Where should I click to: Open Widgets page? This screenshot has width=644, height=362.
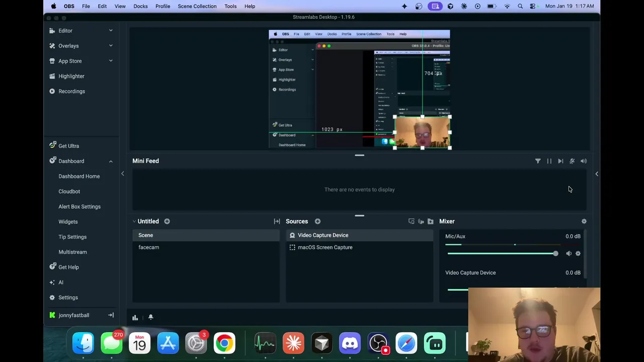coord(68,222)
